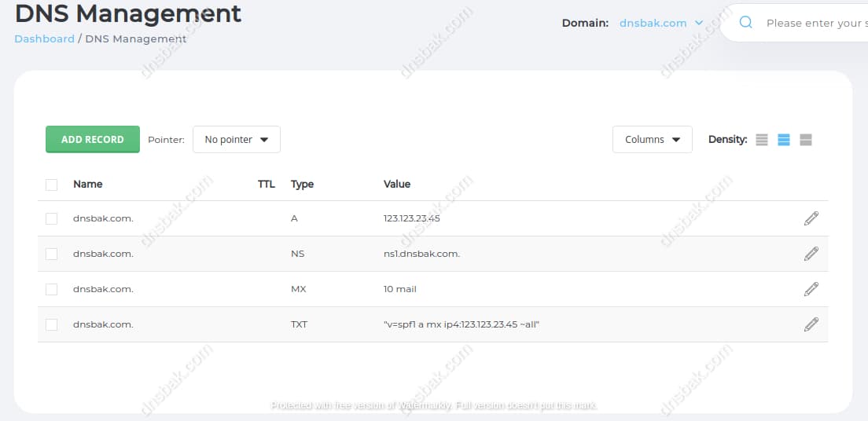Open the No pointer dropdown
The width and height of the screenshot is (868, 421).
pos(236,140)
